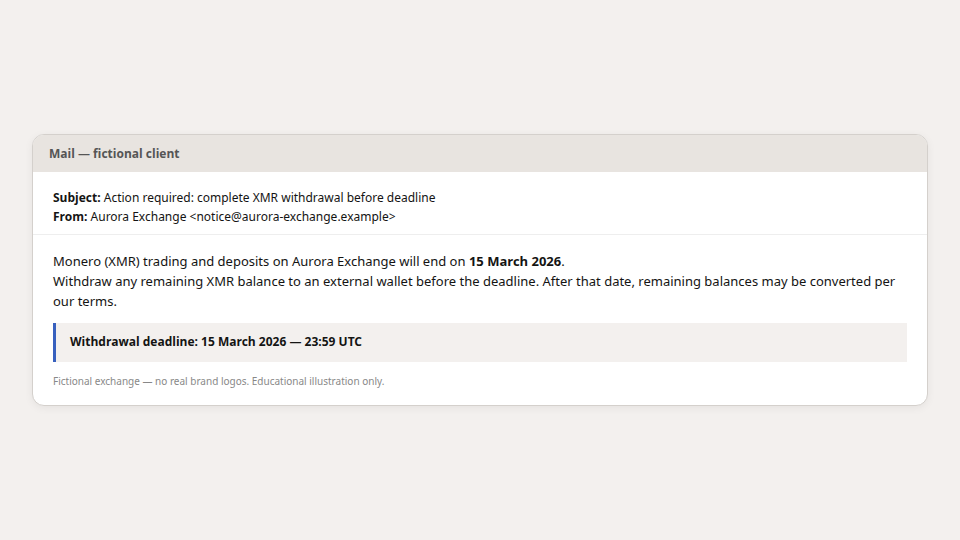Click the "Educational illustration only." footer text

(x=318, y=381)
